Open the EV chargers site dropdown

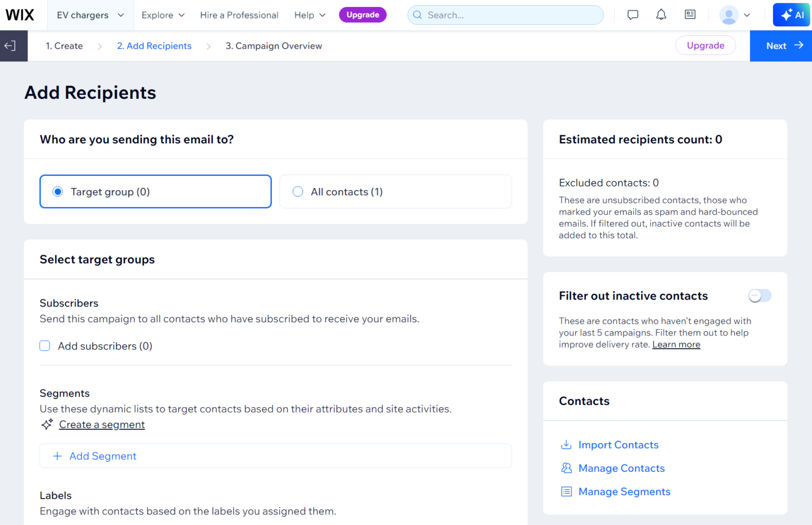pyautogui.click(x=90, y=15)
